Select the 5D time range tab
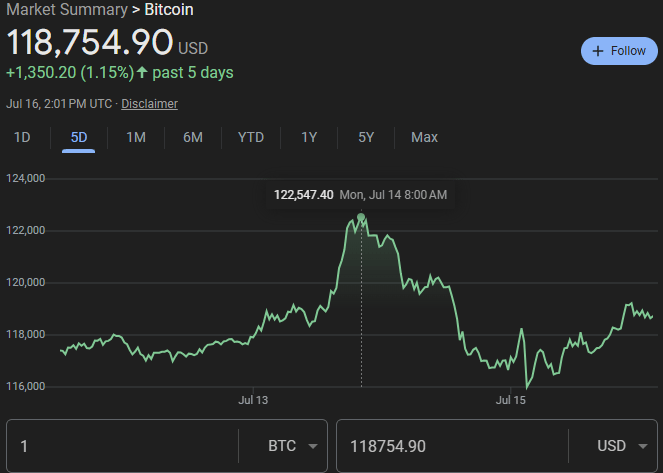The width and height of the screenshot is (663, 473). pyautogui.click(x=79, y=137)
